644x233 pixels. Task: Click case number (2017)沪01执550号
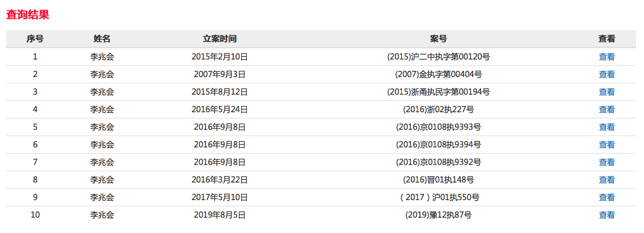[439, 197]
